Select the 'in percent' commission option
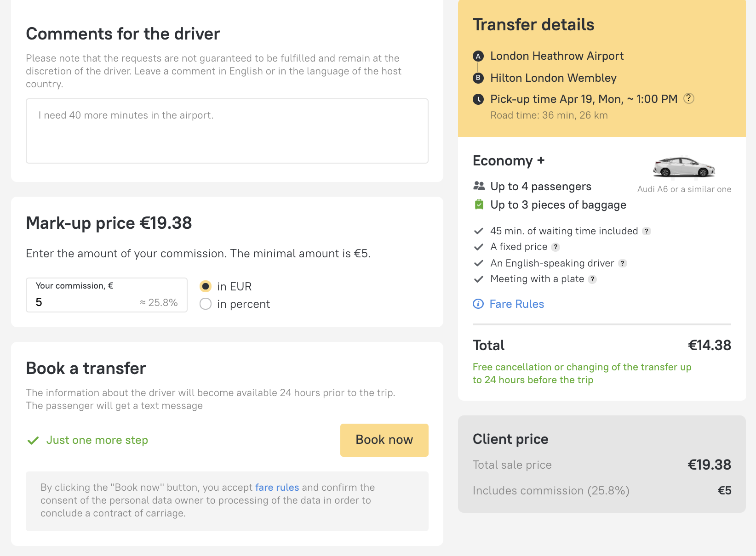The image size is (756, 556). click(x=206, y=304)
